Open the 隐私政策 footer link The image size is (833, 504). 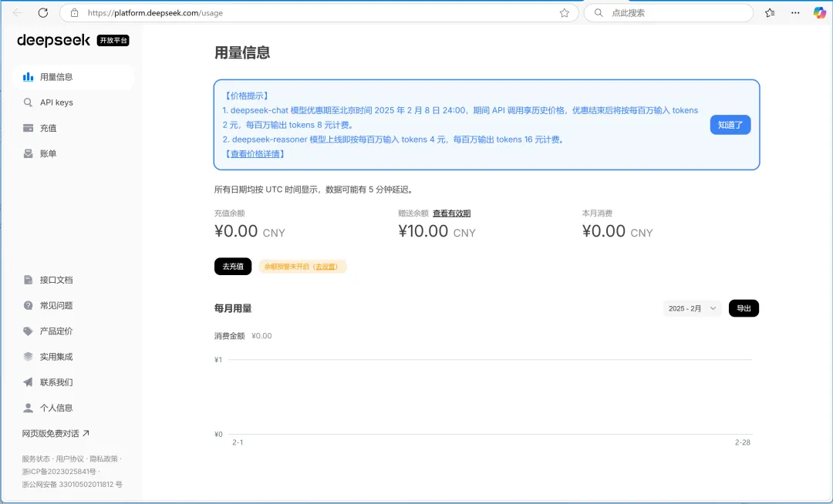pos(103,459)
